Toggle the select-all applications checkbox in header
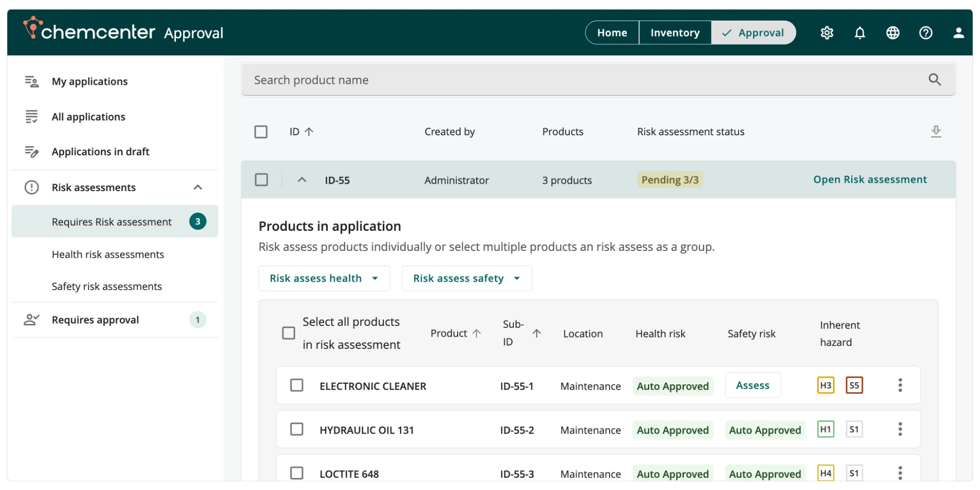 (x=261, y=132)
